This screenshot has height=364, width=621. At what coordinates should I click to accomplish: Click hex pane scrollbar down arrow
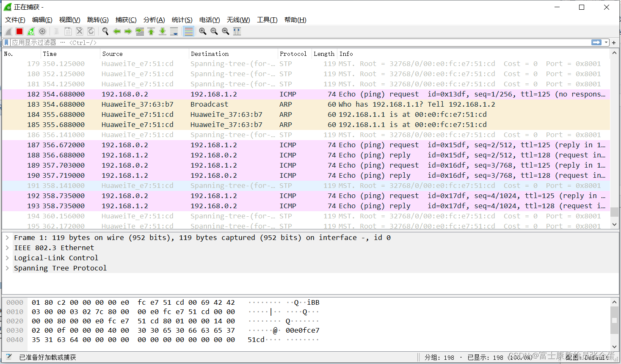click(614, 347)
